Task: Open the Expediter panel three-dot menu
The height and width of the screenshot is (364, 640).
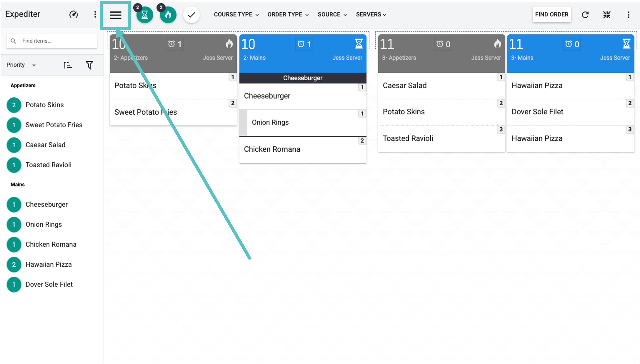Action: pyautogui.click(x=95, y=15)
